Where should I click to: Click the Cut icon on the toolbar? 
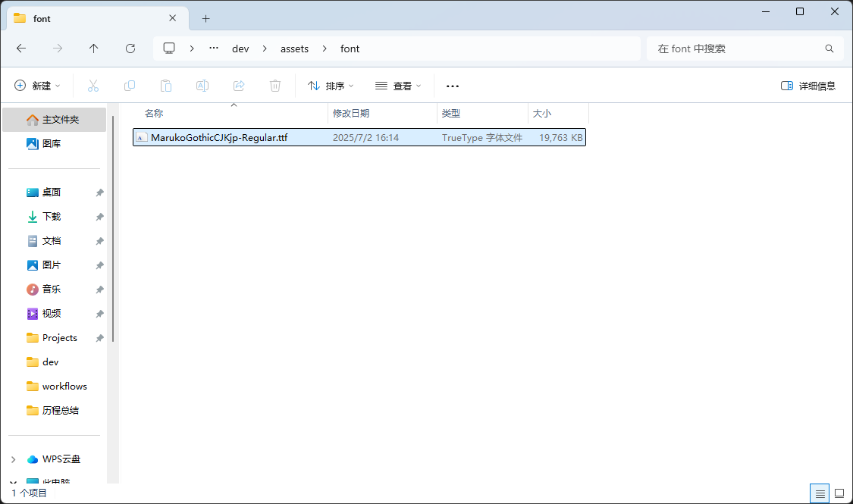[x=93, y=86]
